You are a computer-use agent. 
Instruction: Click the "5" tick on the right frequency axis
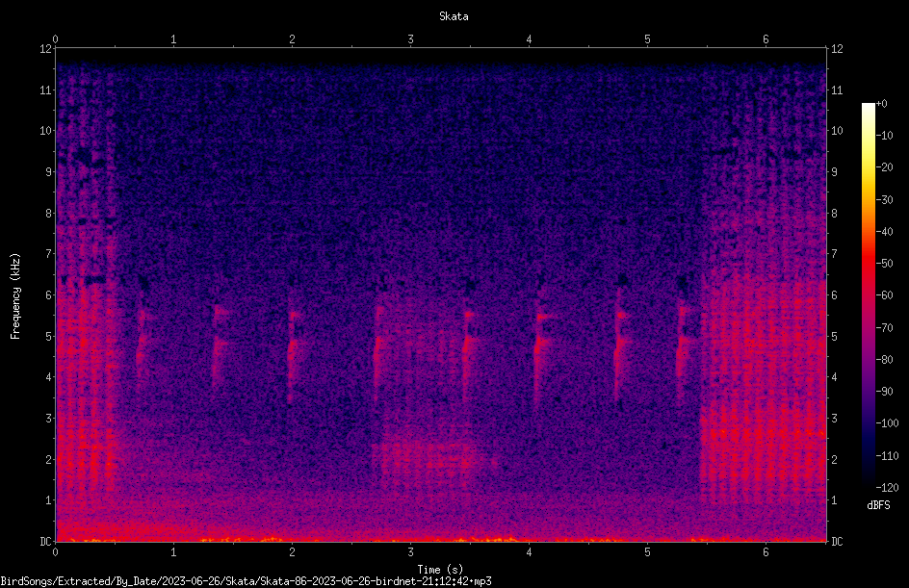click(x=834, y=336)
